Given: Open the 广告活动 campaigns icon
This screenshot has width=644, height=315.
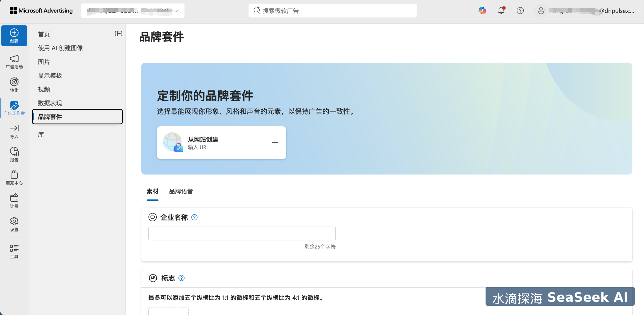Looking at the screenshot, I should pyautogui.click(x=14, y=62).
